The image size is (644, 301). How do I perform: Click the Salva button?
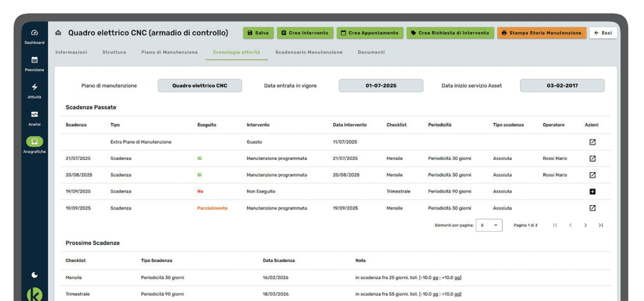click(258, 33)
